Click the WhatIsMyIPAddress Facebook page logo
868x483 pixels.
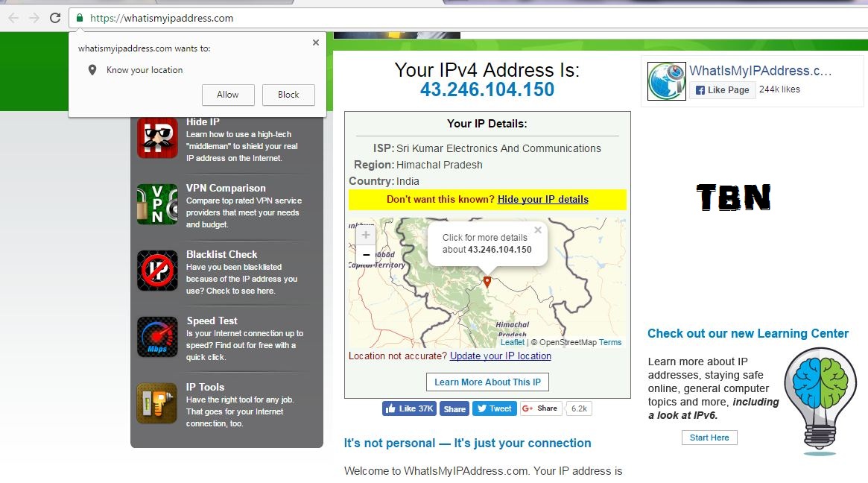pos(667,80)
